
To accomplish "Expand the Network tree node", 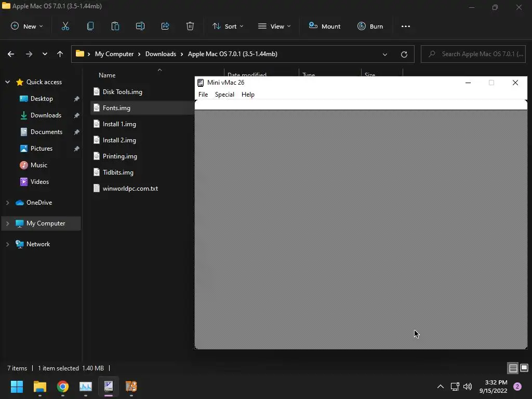I will (7, 244).
